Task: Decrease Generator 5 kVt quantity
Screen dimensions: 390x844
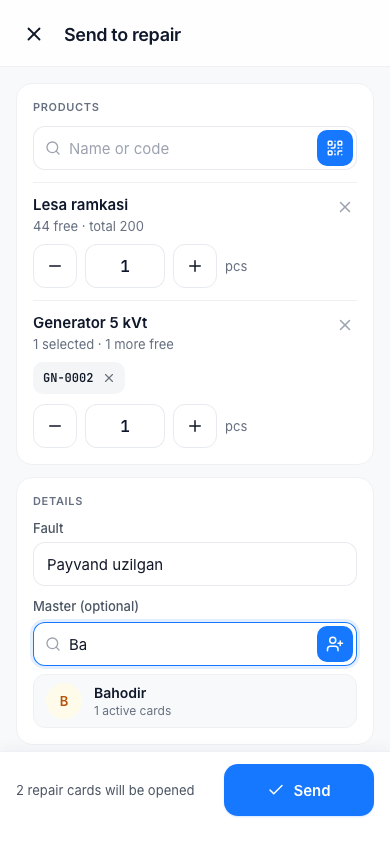Action: click(55, 426)
